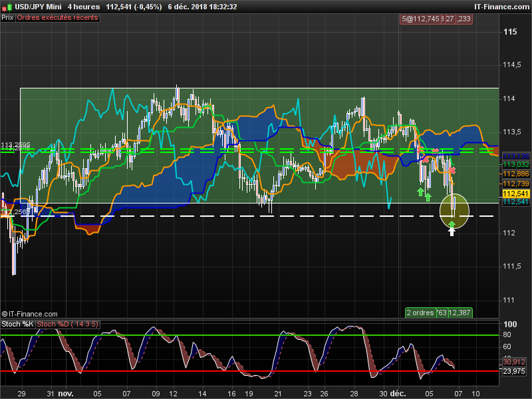Screen dimensions: 532x399
Task: Open the "5@112,745" position tag
Action: coord(420,19)
